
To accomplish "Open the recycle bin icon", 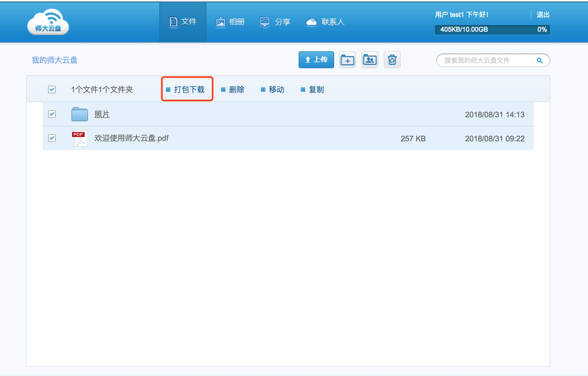I will pyautogui.click(x=392, y=60).
